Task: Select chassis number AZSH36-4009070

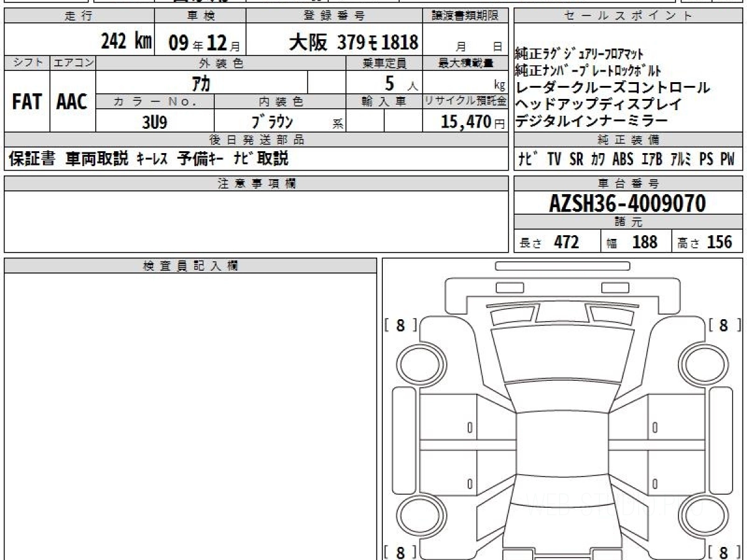Action: [628, 203]
